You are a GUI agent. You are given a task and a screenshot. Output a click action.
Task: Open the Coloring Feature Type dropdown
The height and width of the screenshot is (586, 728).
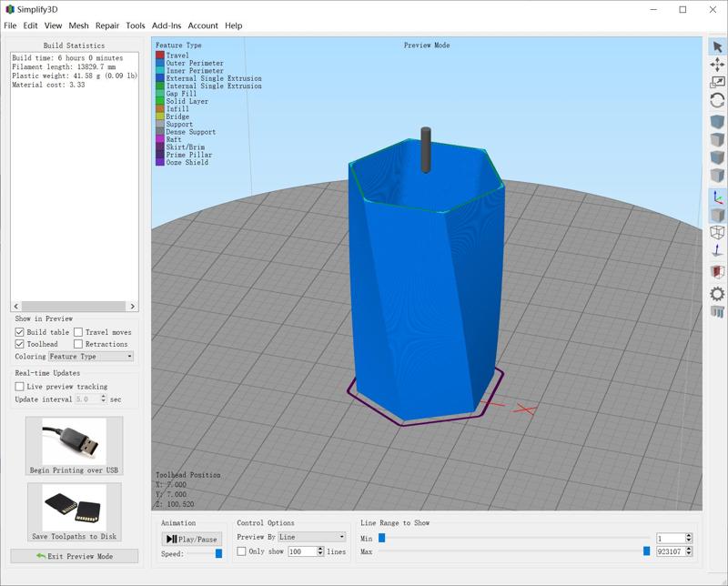click(91, 357)
